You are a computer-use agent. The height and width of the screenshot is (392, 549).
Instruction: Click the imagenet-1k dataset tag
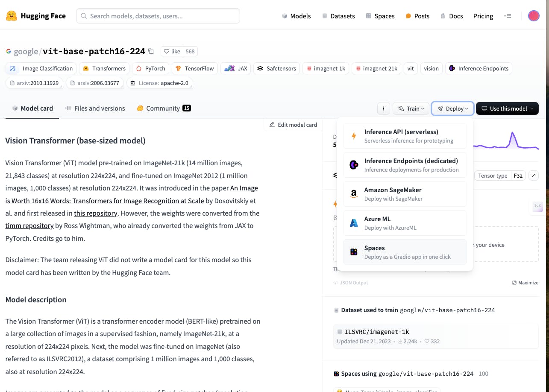coord(326,68)
